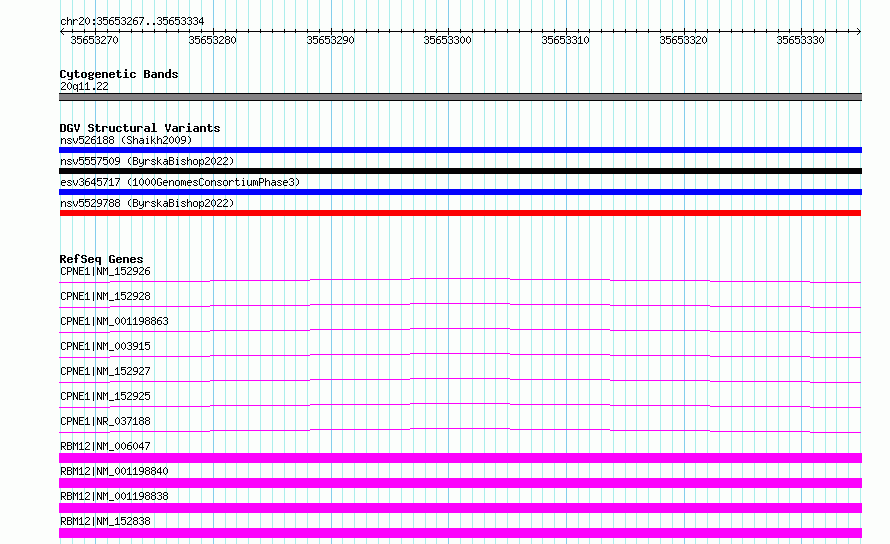Select the RefSeq Genes track title
Viewport: 890px width, 544px height.
[x=101, y=259]
